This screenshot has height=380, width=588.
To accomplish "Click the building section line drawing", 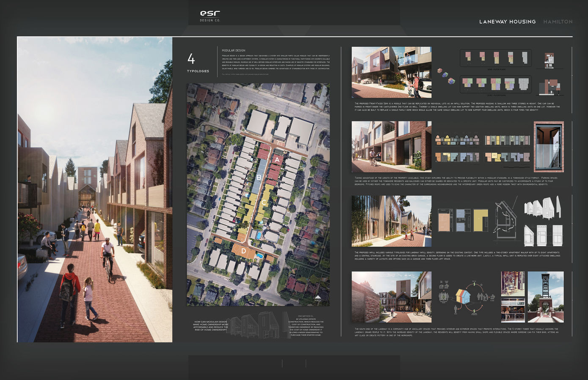I will coord(506,220).
